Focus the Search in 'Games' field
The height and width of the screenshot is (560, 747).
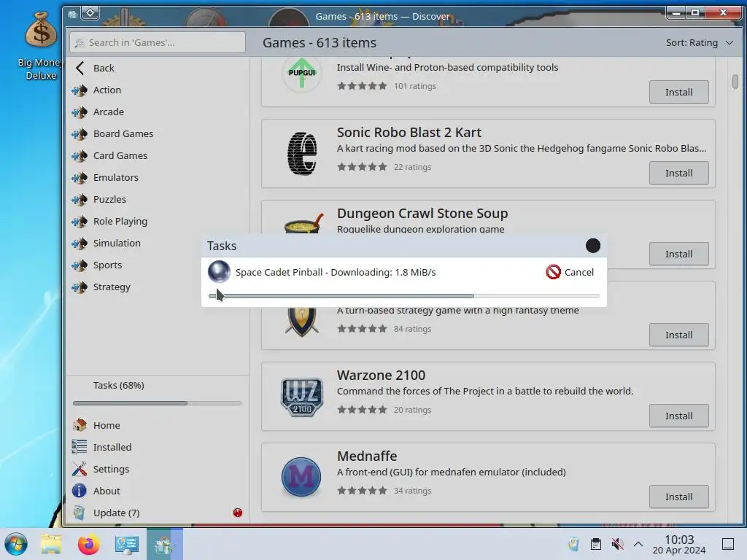coord(158,42)
